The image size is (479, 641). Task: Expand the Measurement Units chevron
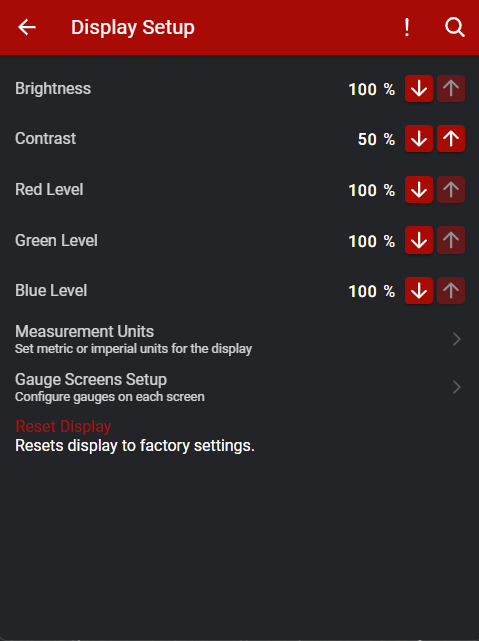pyautogui.click(x=457, y=339)
